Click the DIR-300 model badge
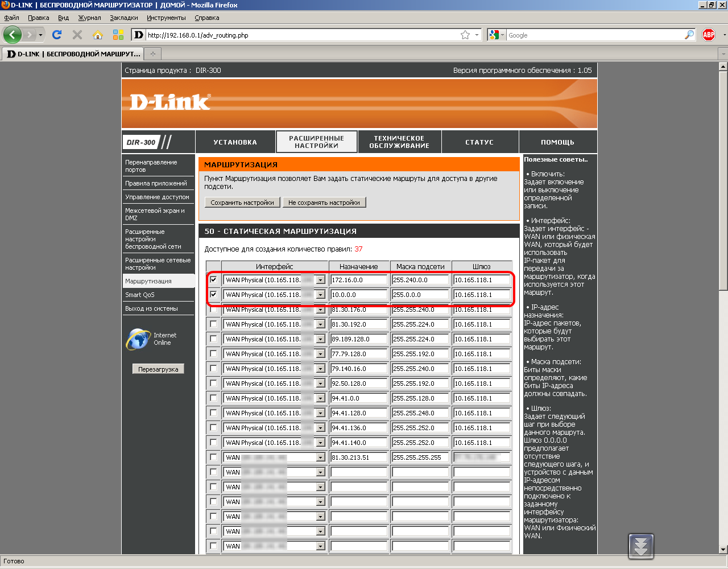 click(x=141, y=142)
